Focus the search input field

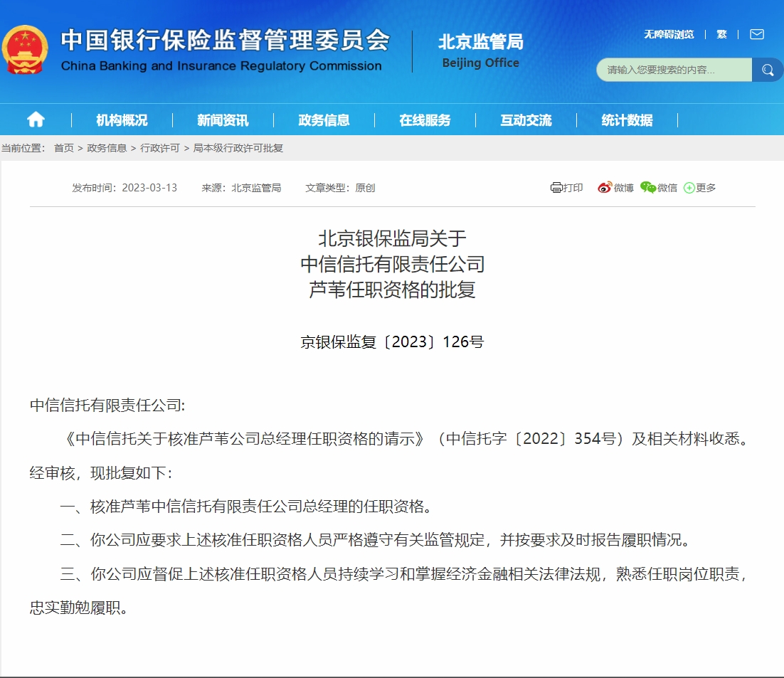674,70
